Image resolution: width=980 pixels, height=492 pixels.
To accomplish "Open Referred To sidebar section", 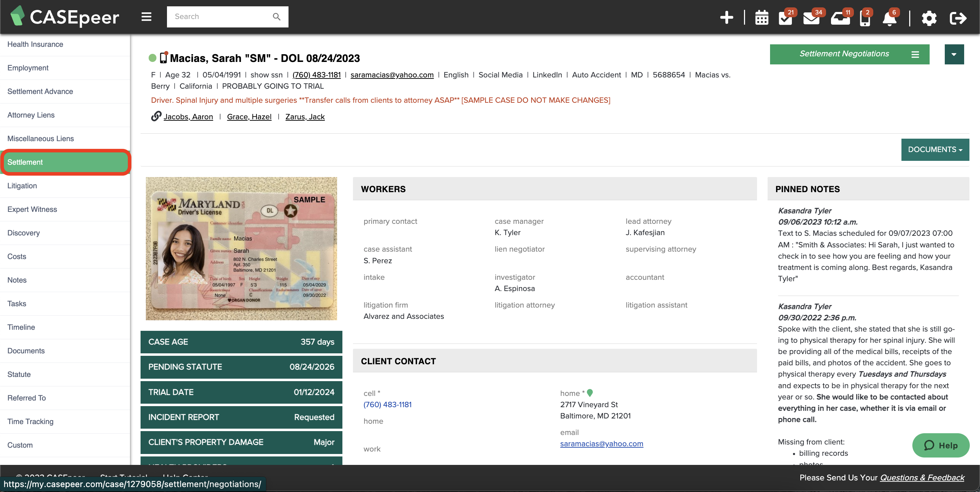I will [x=65, y=398].
